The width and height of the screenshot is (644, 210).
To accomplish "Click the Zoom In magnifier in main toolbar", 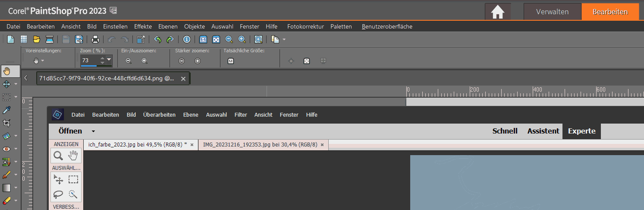I will tap(242, 39).
